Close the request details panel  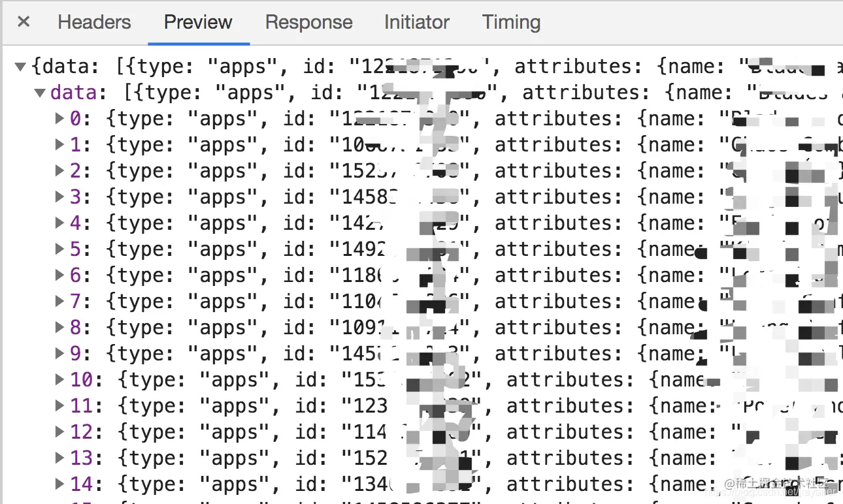[24, 22]
